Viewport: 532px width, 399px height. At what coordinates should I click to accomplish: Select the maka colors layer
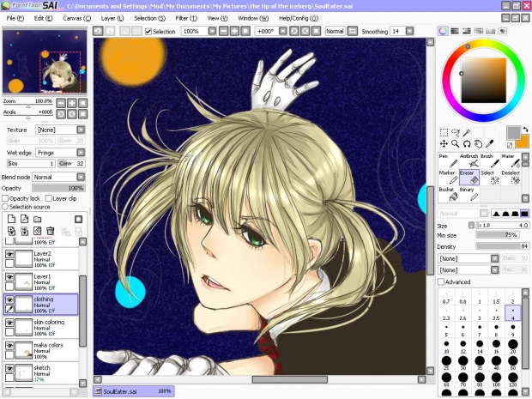41,350
